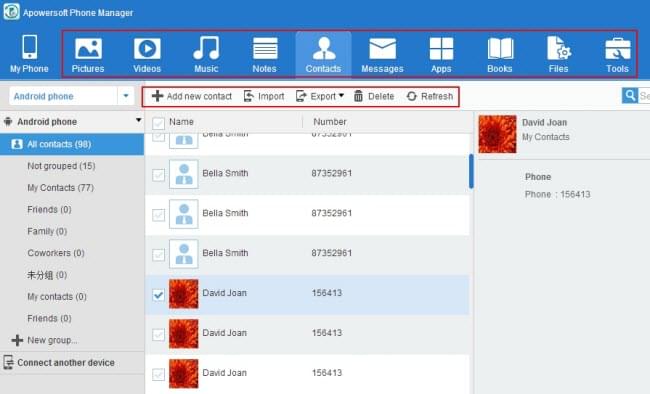
Task: Click David Joan's photo in detail panel
Action: tap(497, 134)
